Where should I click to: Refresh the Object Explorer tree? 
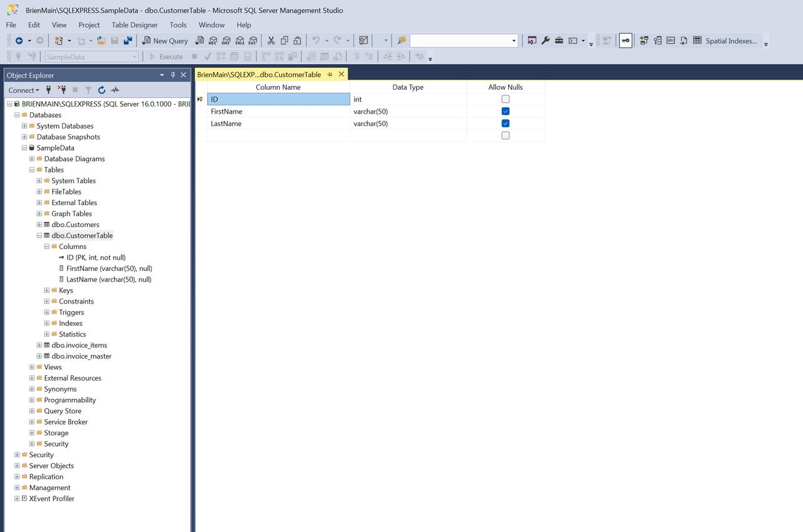[x=102, y=90]
